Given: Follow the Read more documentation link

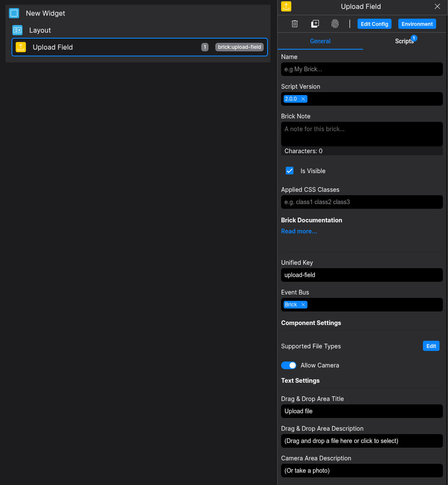Looking at the screenshot, I should (x=299, y=231).
